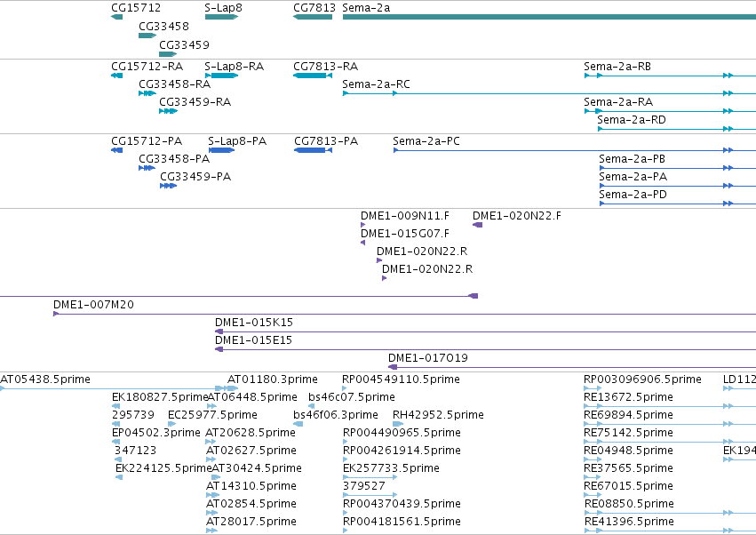Click transcript Sema-2a-RD
The image size is (756, 535).
click(632, 120)
